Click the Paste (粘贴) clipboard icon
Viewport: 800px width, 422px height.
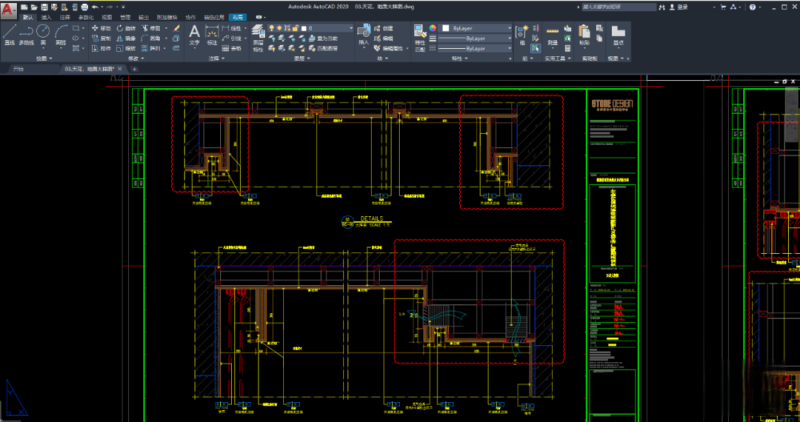pyautogui.click(x=584, y=32)
